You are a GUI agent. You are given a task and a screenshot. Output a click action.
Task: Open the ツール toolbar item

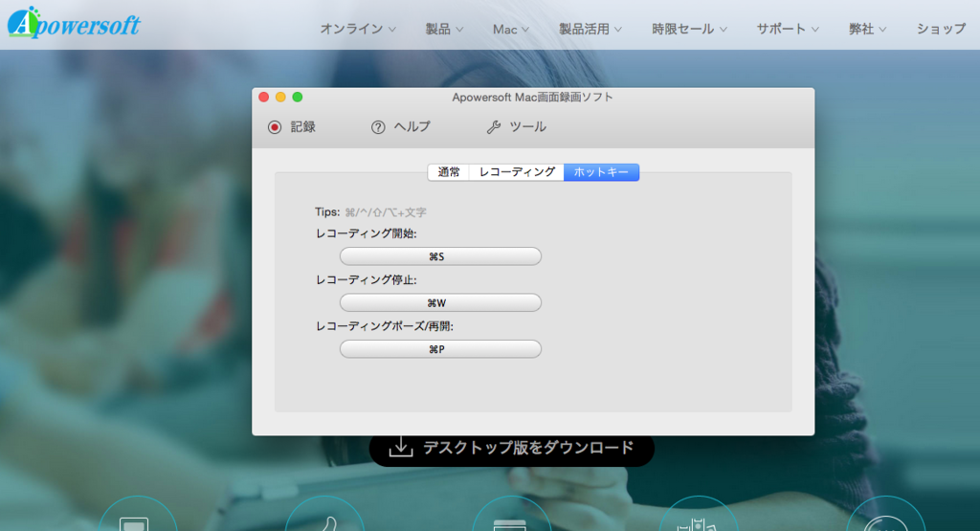pos(516,127)
